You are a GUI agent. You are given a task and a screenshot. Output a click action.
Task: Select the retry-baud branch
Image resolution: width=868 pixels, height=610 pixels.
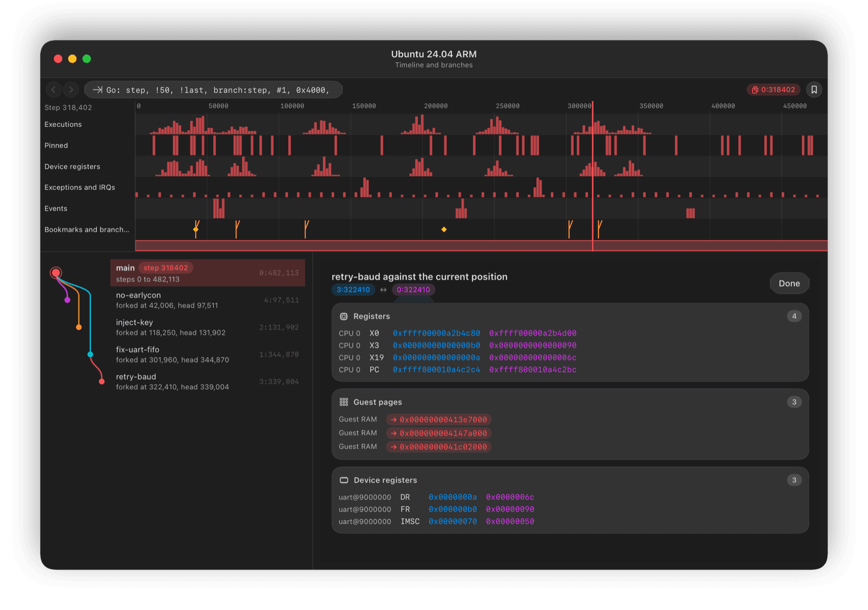click(208, 381)
